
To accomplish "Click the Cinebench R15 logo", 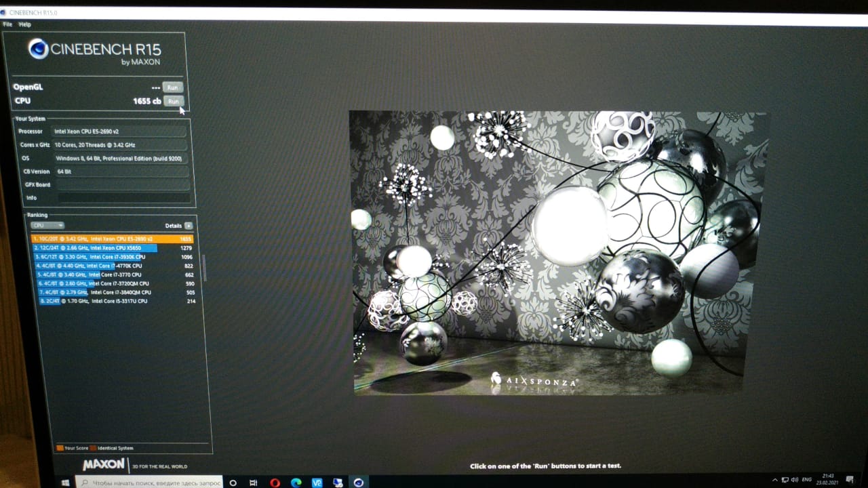I will tap(94, 52).
